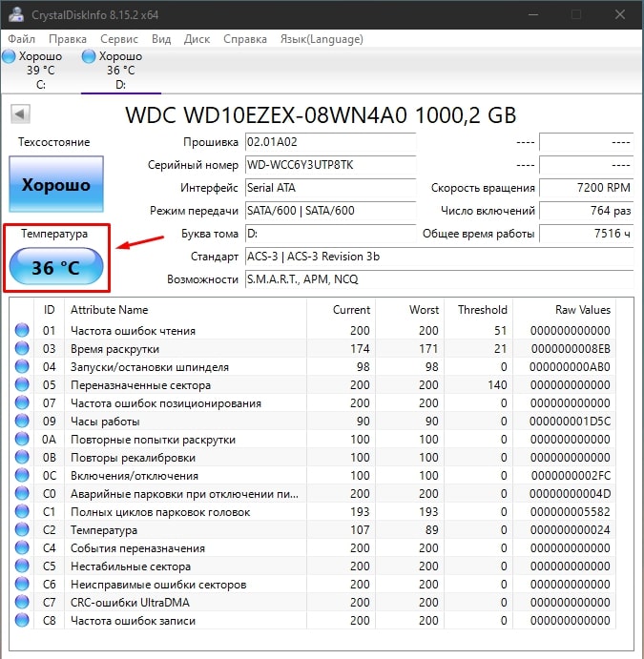This screenshot has width=644, height=659.
Task: Select the Переназначенные сектора attribute text
Action: pos(140,385)
